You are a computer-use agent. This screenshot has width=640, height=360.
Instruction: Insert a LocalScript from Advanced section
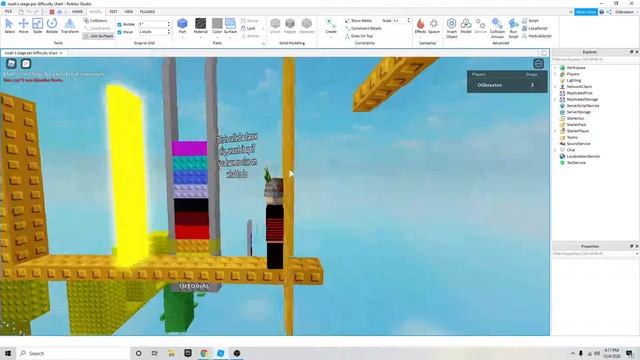534,28
